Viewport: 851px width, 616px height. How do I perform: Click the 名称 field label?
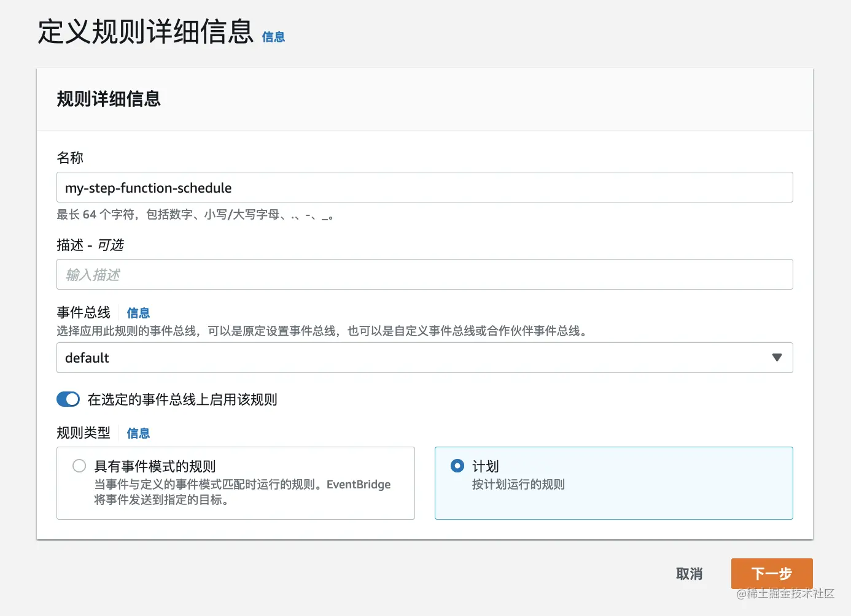(x=70, y=158)
